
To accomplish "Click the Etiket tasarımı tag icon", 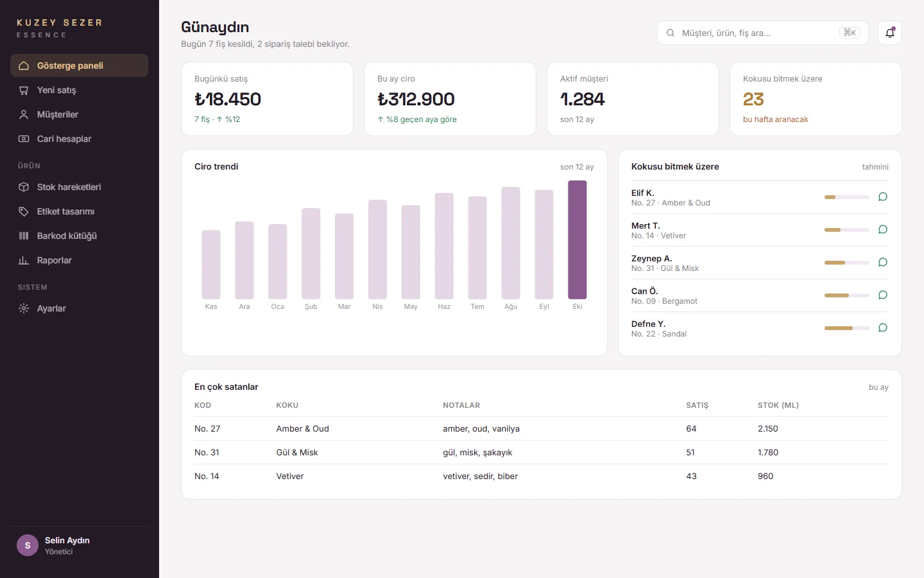I will 24,211.
